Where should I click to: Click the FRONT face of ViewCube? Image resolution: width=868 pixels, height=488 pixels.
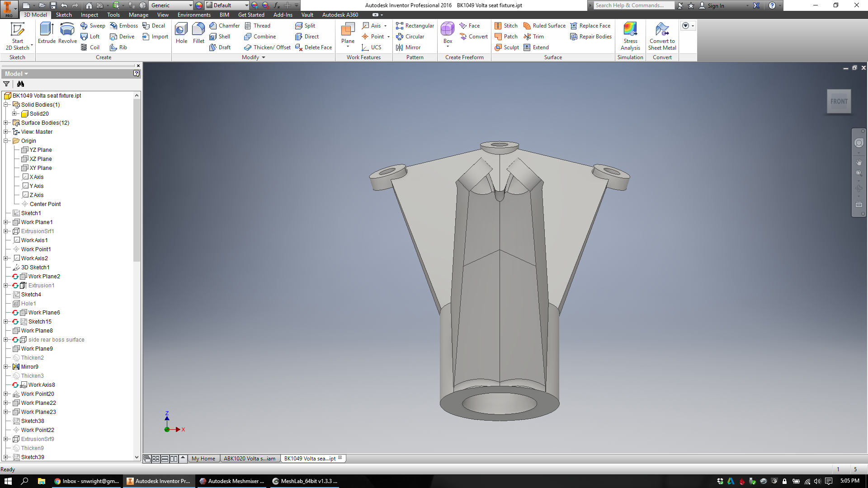839,102
